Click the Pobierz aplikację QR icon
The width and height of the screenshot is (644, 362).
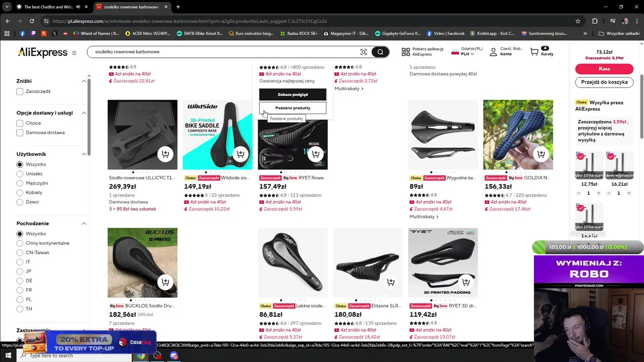(x=406, y=52)
